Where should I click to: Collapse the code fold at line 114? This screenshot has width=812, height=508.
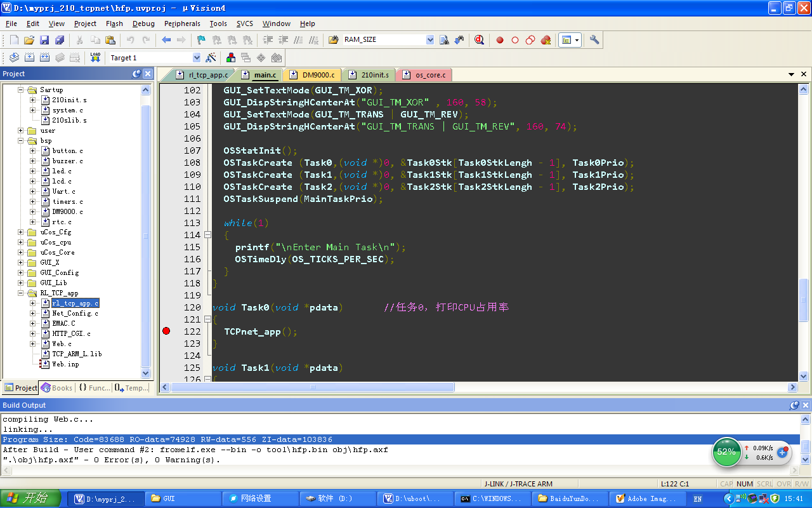207,235
